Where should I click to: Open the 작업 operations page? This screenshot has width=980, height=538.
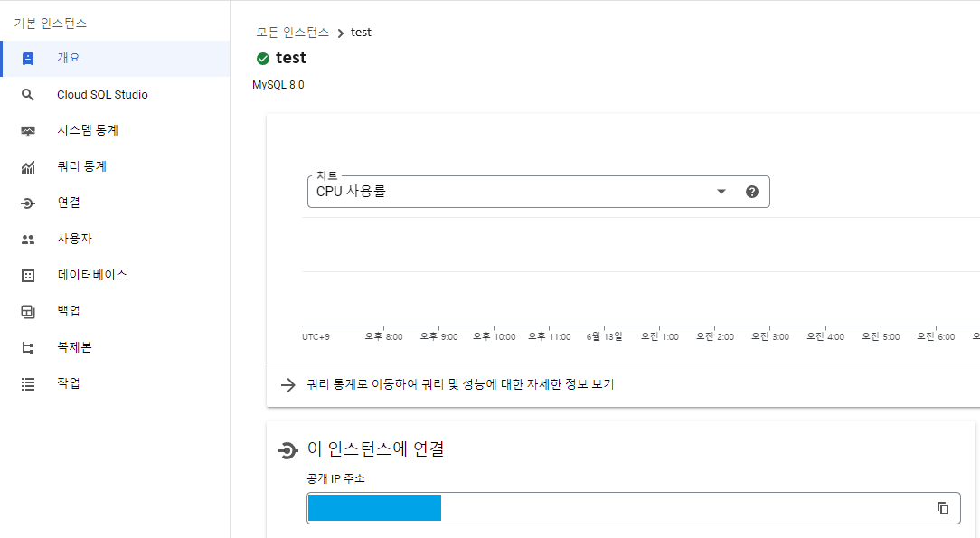point(115,383)
